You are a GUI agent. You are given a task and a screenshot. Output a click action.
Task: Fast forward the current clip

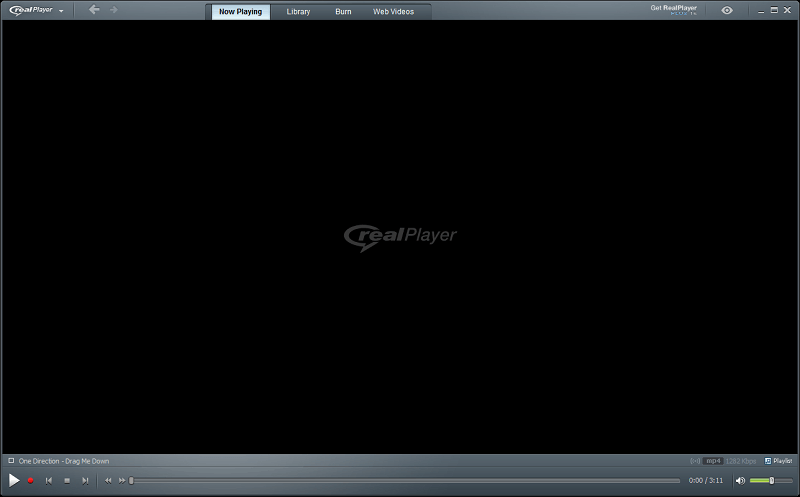click(x=122, y=481)
